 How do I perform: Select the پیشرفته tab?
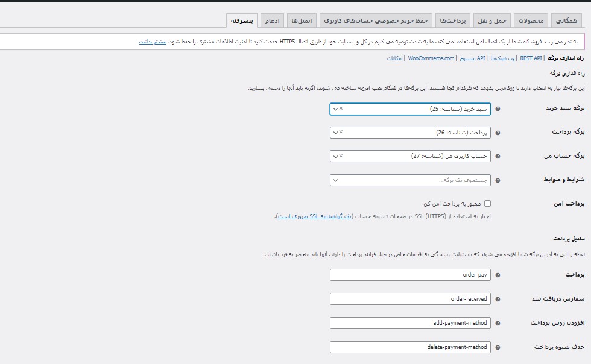click(242, 20)
